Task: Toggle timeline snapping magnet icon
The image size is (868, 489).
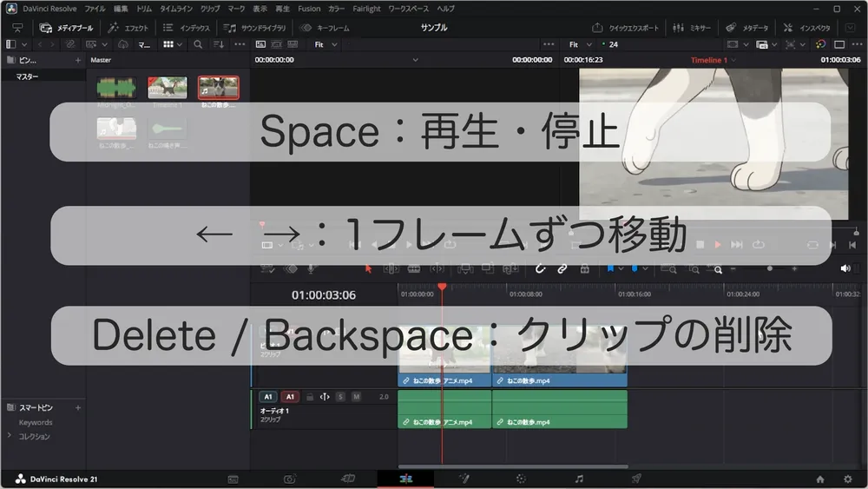Action: pyautogui.click(x=540, y=268)
